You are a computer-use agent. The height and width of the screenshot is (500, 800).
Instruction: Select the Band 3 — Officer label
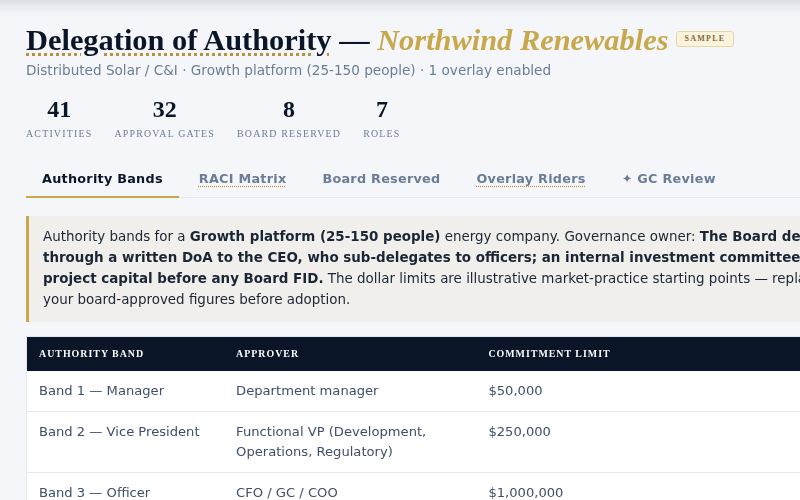tap(94, 492)
